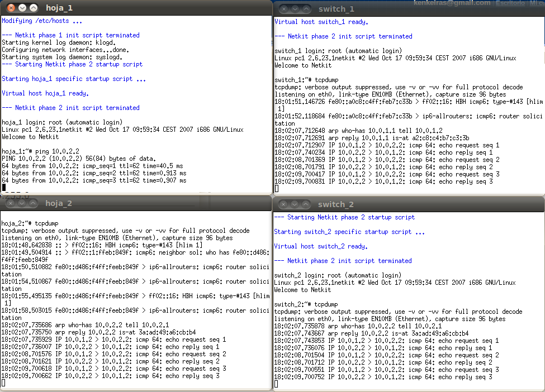The width and height of the screenshot is (545, 392).
Task: Open the Escritorio link at top
Action: click(x=510, y=3)
